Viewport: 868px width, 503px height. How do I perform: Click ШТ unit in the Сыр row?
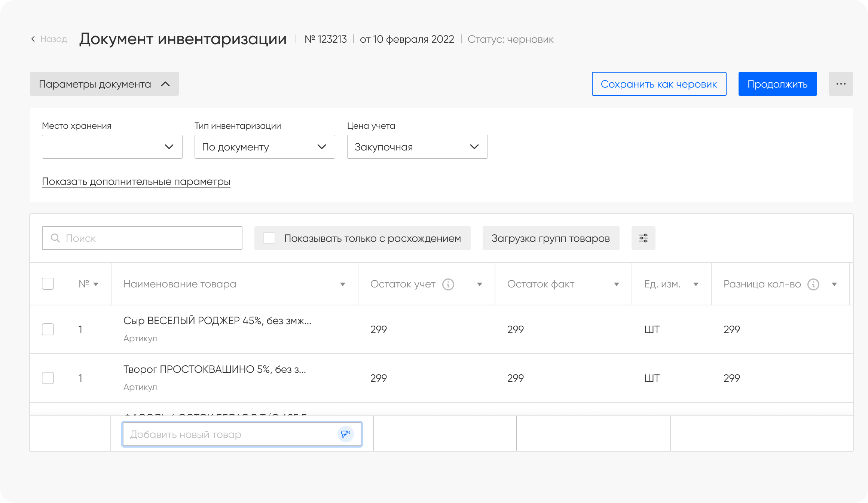pos(652,329)
